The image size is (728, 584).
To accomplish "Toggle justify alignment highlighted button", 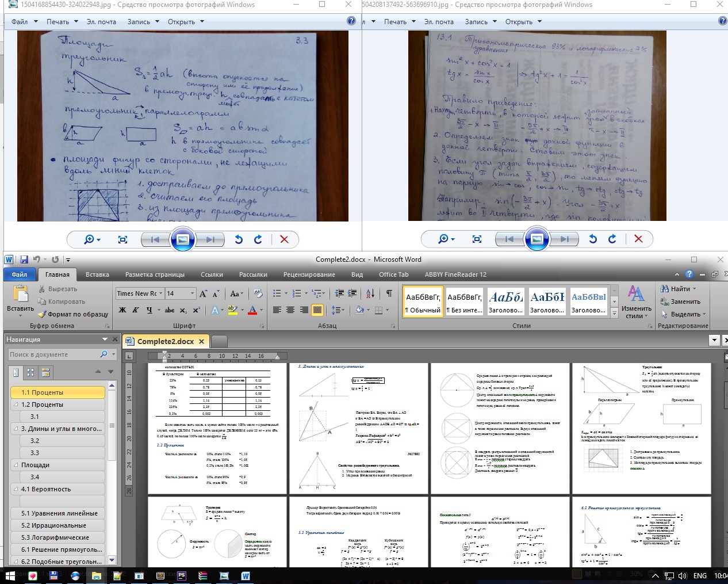I will point(317,310).
